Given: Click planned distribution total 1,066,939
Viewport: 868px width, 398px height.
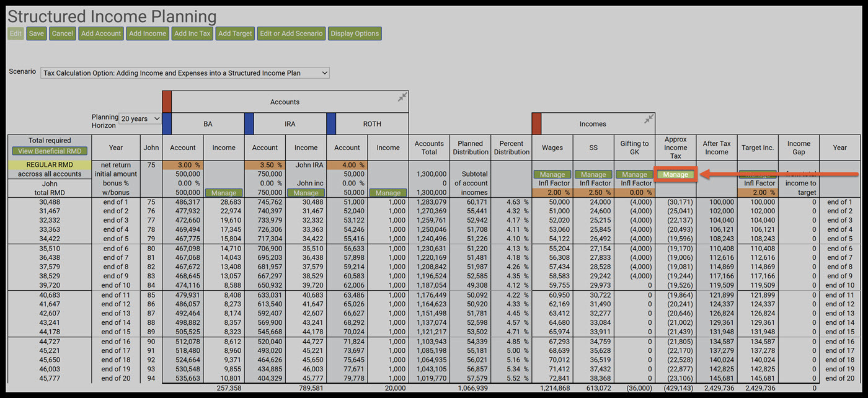Looking at the screenshot, I should [472, 387].
